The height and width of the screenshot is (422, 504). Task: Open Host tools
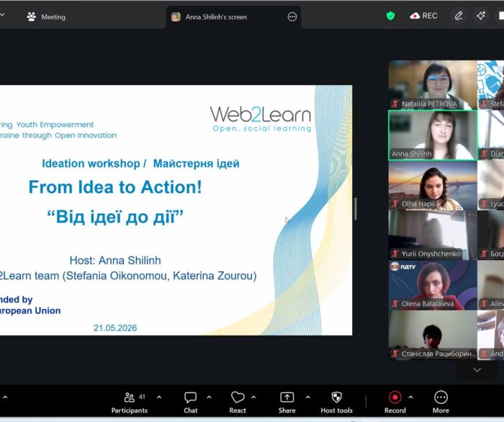tap(336, 403)
